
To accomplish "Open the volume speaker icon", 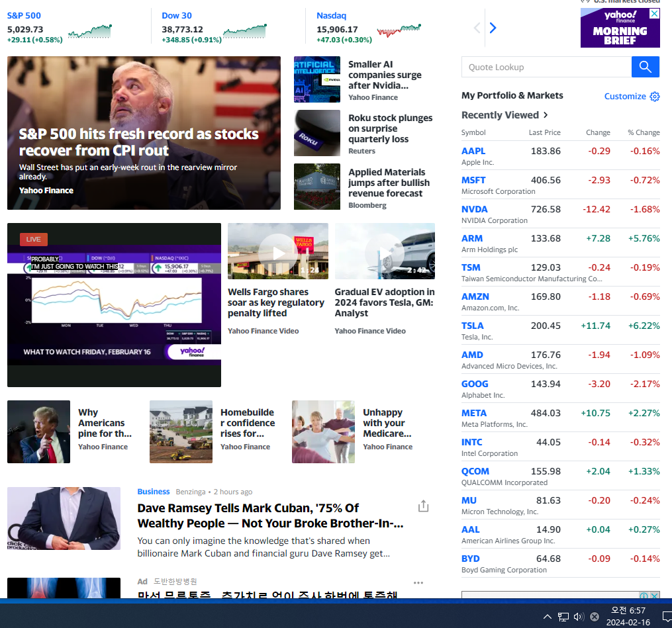I will (x=579, y=617).
